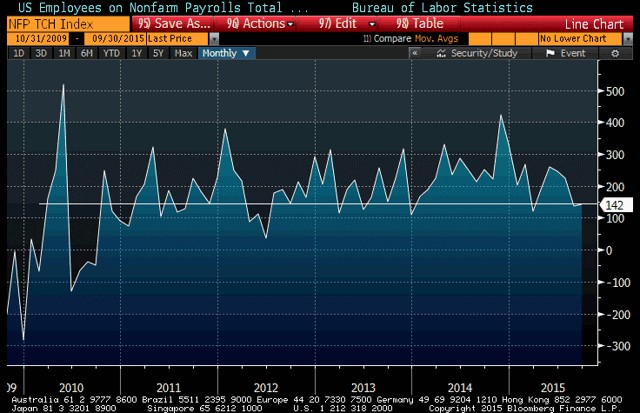The height and width of the screenshot is (413, 640).
Task: Select the Line Chart label
Action: [594, 24]
